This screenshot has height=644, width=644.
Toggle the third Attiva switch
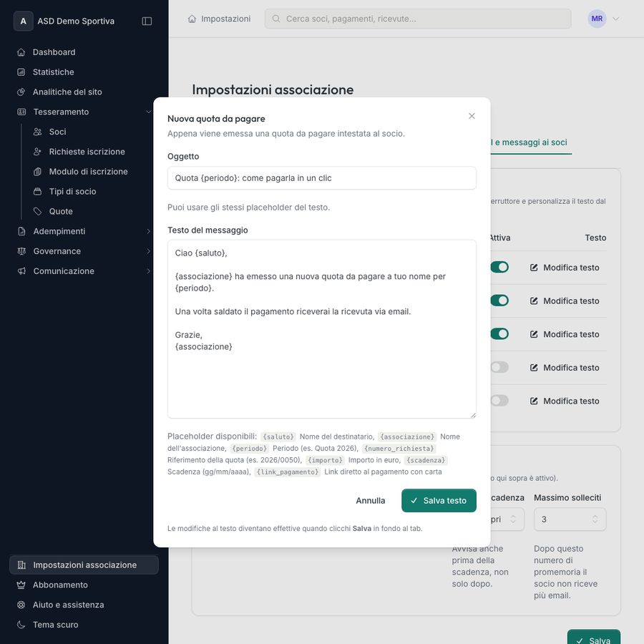click(x=500, y=334)
